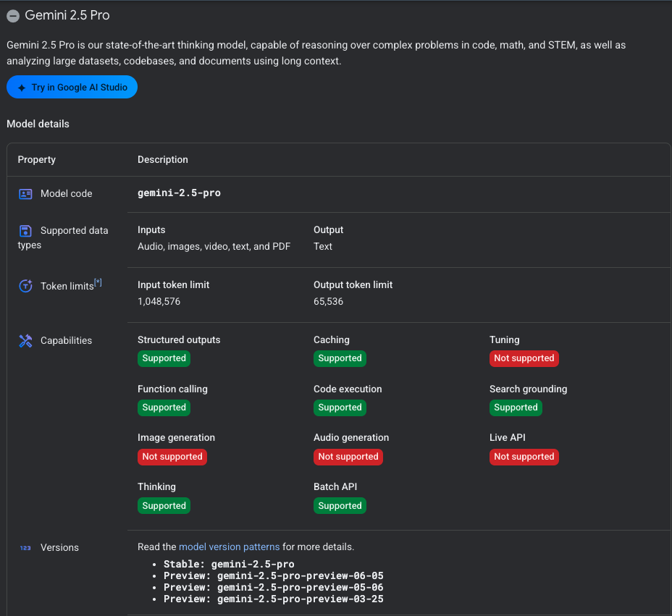Click the Search grounding label

528,389
